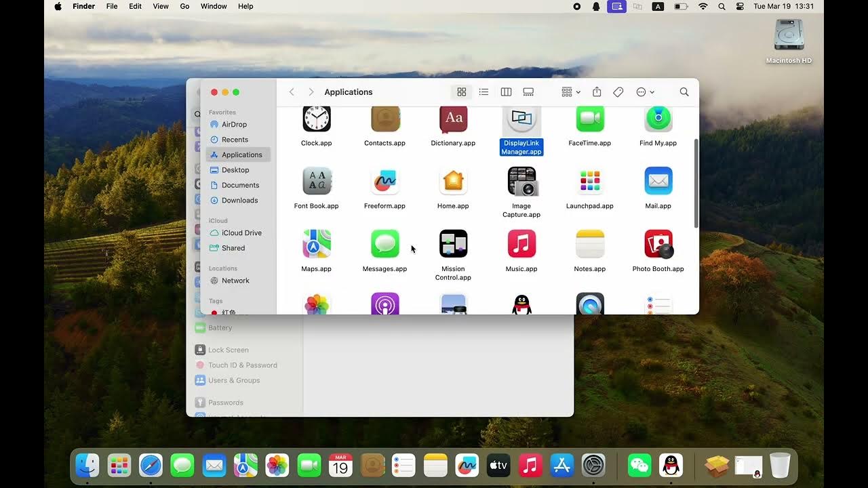The height and width of the screenshot is (488, 868).
Task: Open the File menu
Action: [112, 6]
